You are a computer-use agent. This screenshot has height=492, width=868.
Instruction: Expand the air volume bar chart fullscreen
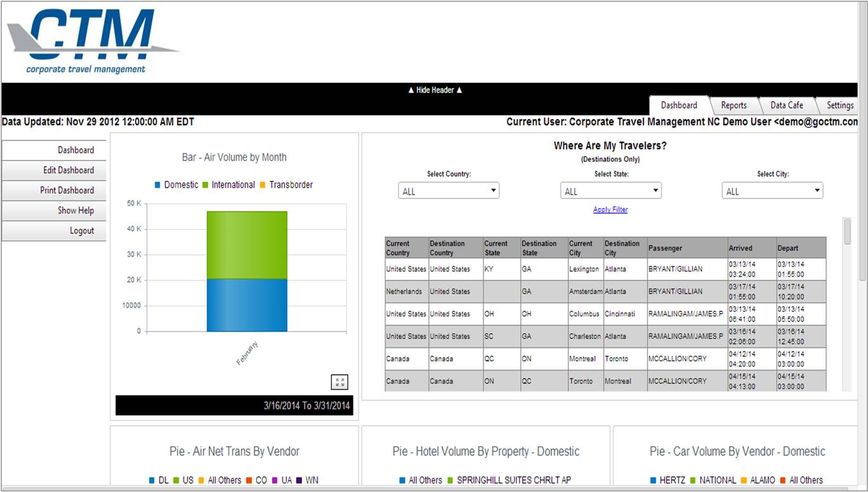(340, 382)
